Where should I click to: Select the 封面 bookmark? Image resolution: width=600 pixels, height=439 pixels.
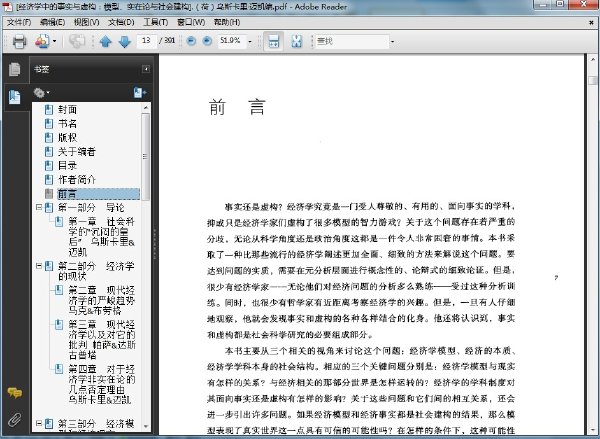(67, 110)
